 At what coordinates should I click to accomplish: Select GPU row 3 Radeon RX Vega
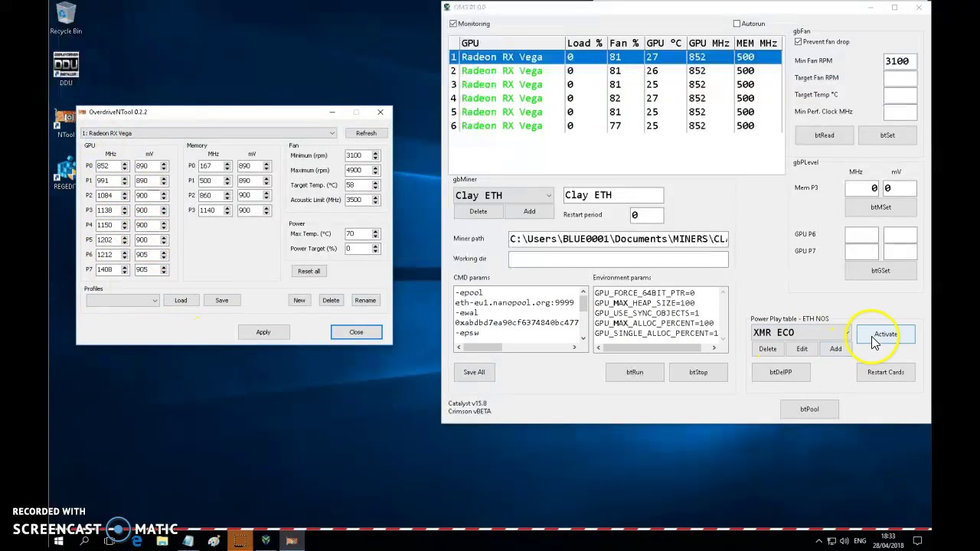[616, 84]
